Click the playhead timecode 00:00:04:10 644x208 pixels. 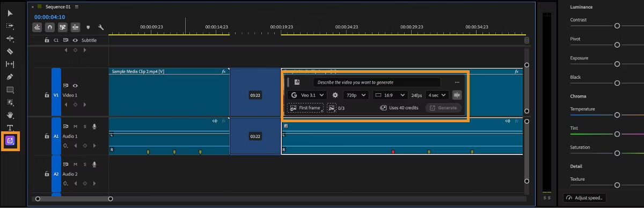[x=50, y=17]
